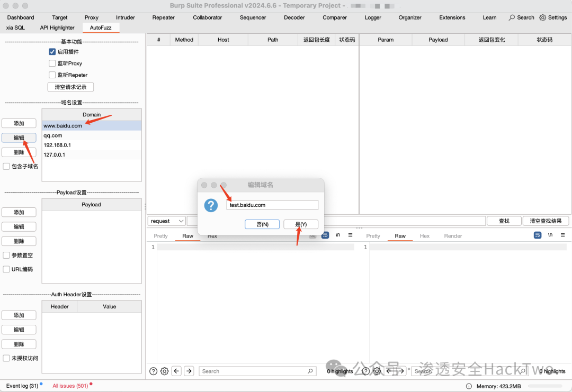This screenshot has width=572, height=392.
Task: Open the API Highlighter tab
Action: pos(57,28)
